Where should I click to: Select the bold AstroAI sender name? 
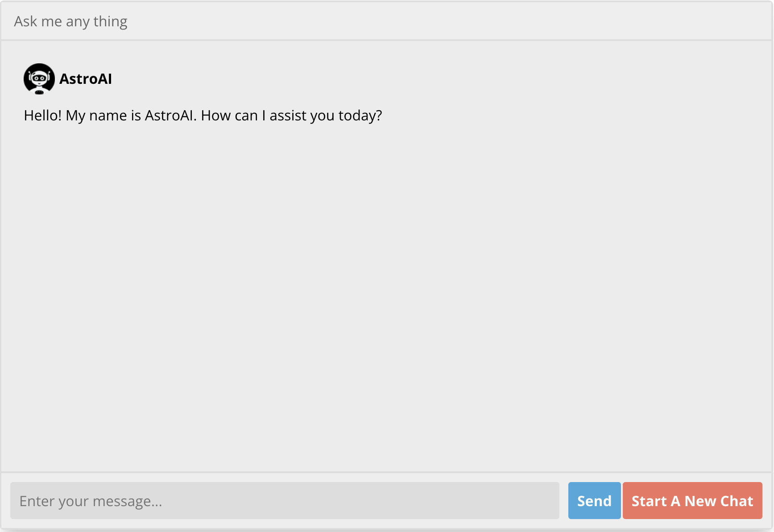(86, 79)
